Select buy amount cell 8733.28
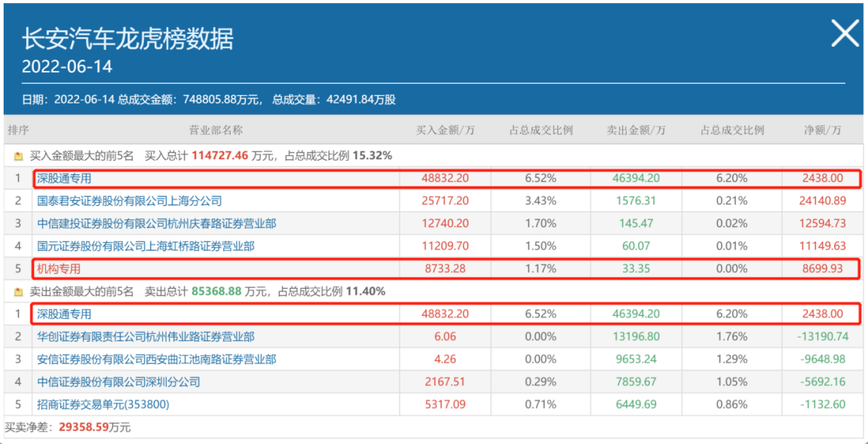The height and width of the screenshot is (444, 868). 446,269
